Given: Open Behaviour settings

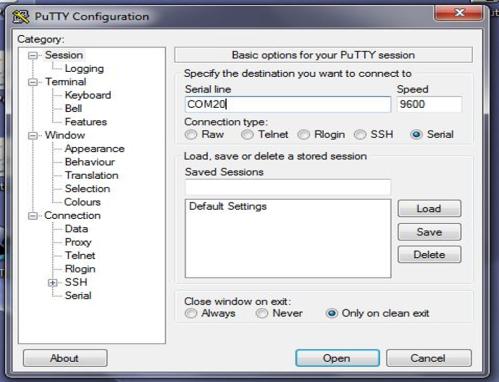Looking at the screenshot, I should tap(90, 162).
